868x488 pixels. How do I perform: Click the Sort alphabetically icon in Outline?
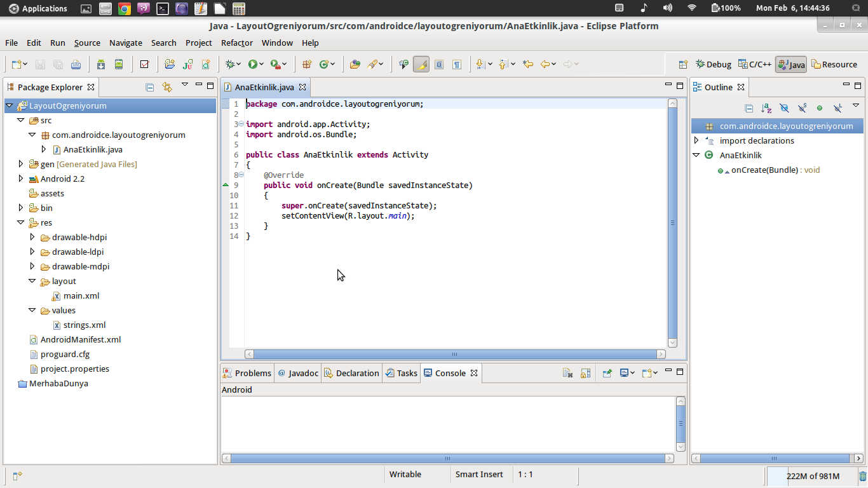pos(766,108)
